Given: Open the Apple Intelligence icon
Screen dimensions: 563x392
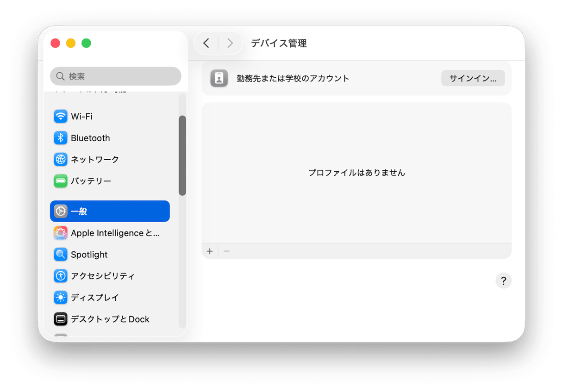Looking at the screenshot, I should click(61, 233).
